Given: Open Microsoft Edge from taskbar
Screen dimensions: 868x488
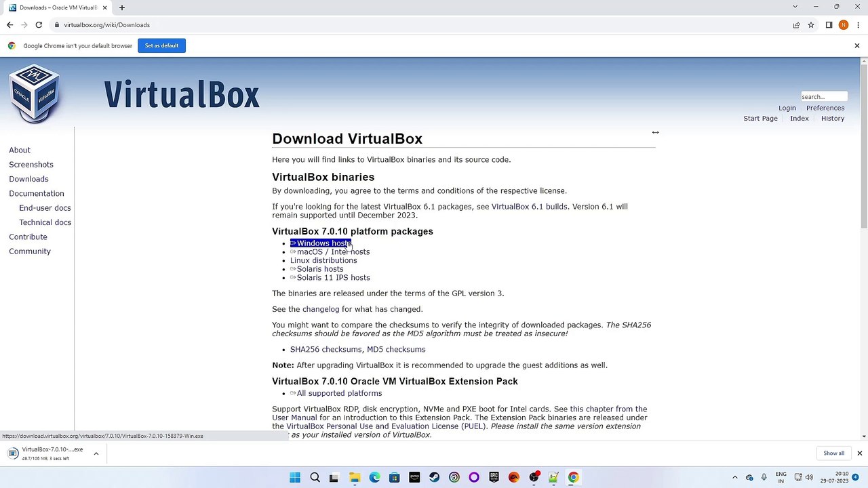Looking at the screenshot, I should (374, 478).
